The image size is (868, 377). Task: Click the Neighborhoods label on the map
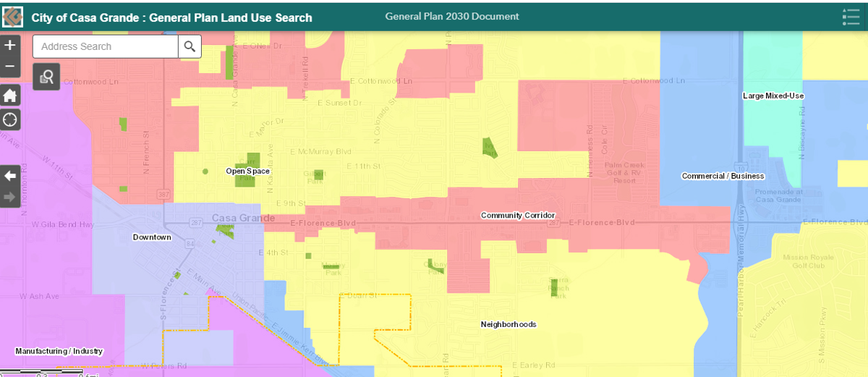509,324
